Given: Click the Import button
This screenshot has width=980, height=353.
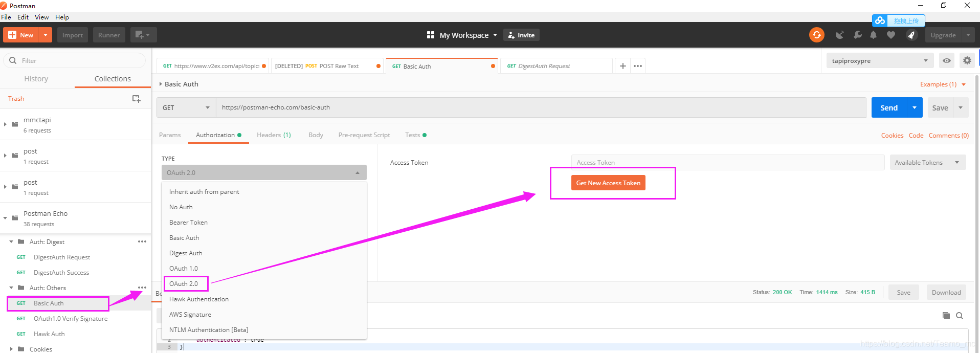Looking at the screenshot, I should pyautogui.click(x=73, y=35).
